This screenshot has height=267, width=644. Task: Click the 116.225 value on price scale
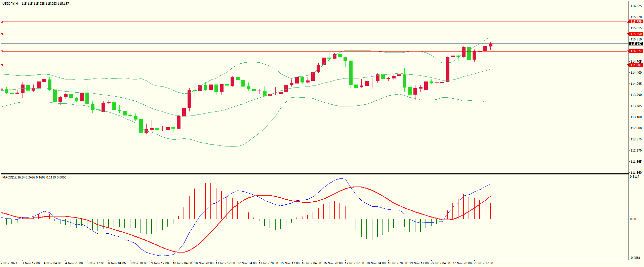(x=636, y=6)
